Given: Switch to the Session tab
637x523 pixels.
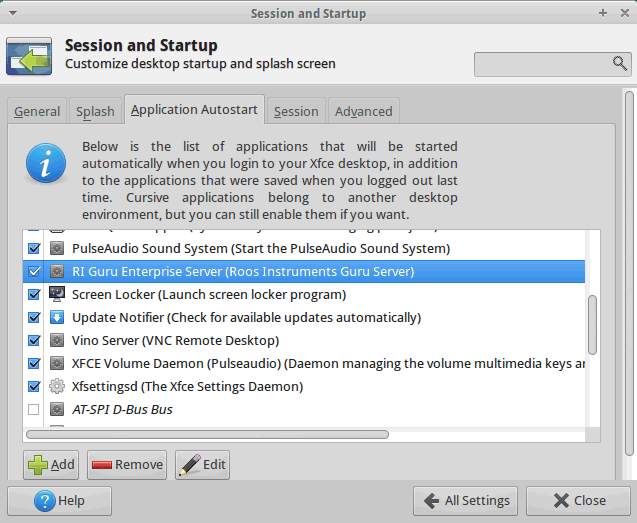Looking at the screenshot, I should pyautogui.click(x=296, y=111).
